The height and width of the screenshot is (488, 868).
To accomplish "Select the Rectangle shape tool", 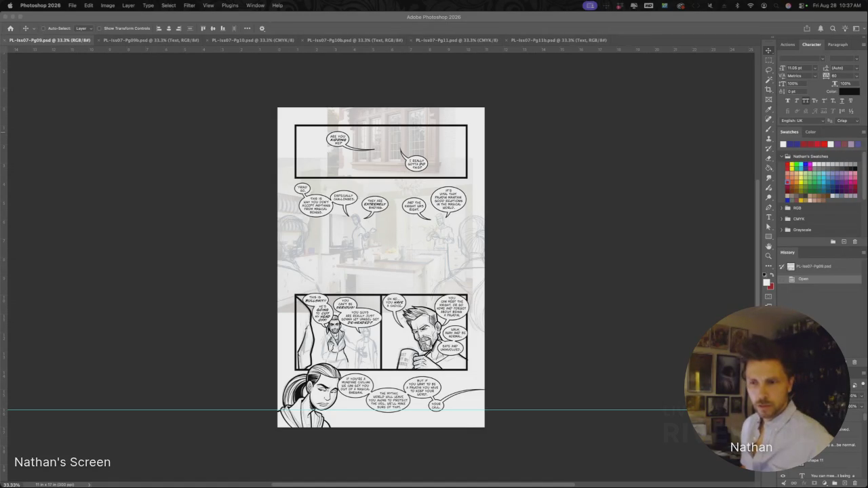I will (768, 237).
